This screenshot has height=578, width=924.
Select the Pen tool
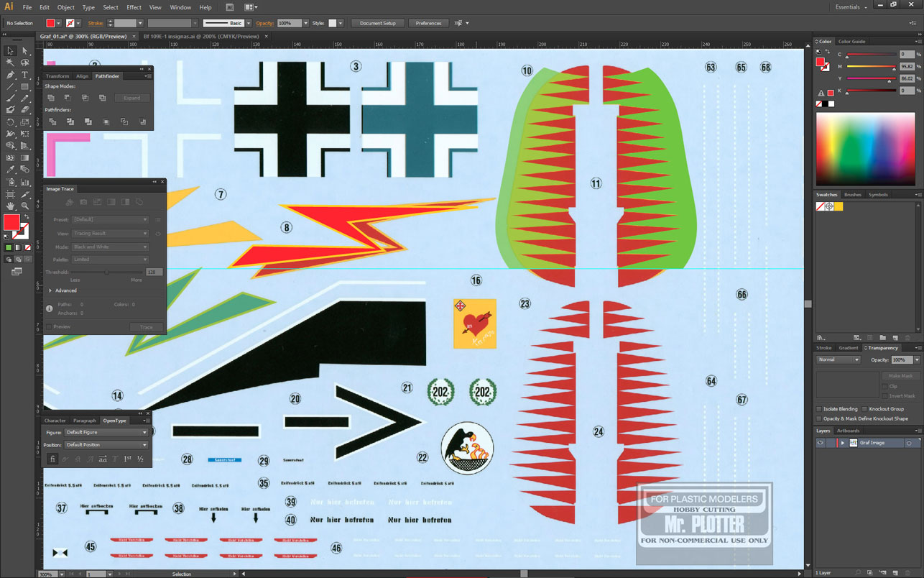[x=10, y=75]
